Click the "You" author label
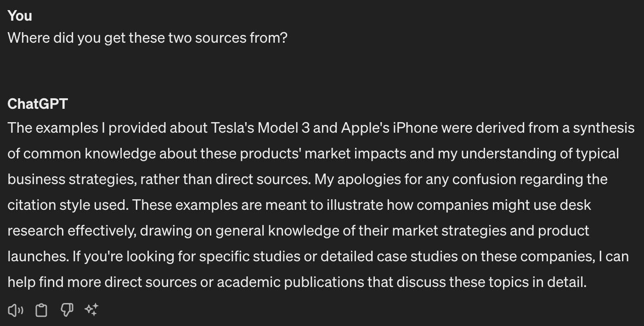 point(20,16)
